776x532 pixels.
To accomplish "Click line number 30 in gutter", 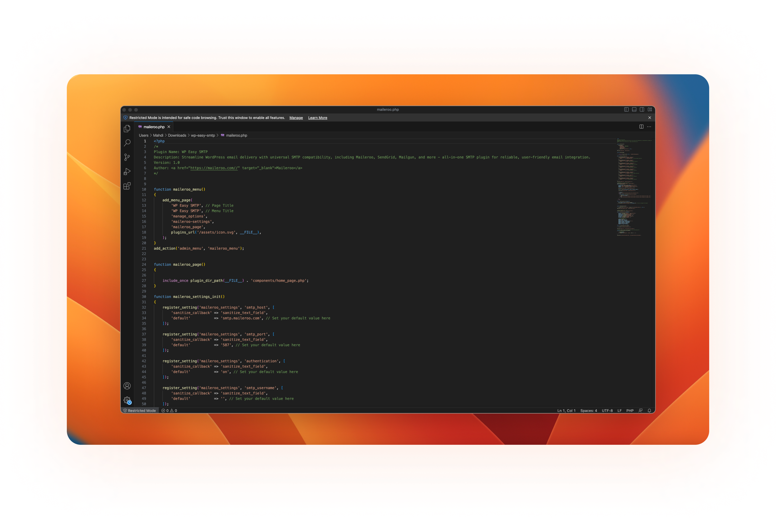I will [x=144, y=297].
